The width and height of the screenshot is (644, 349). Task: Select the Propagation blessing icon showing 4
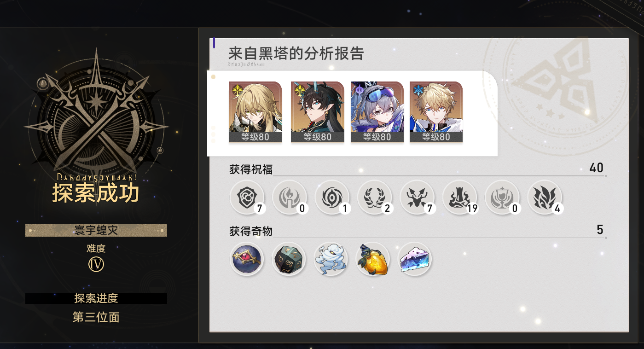tap(545, 197)
